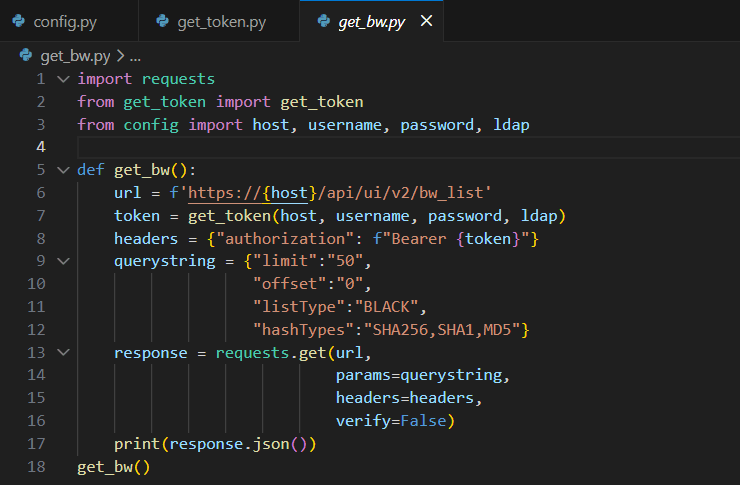Screen dimensions: 740x485
Task: Collapse the get_bw function at line 5
Action: click(63, 170)
